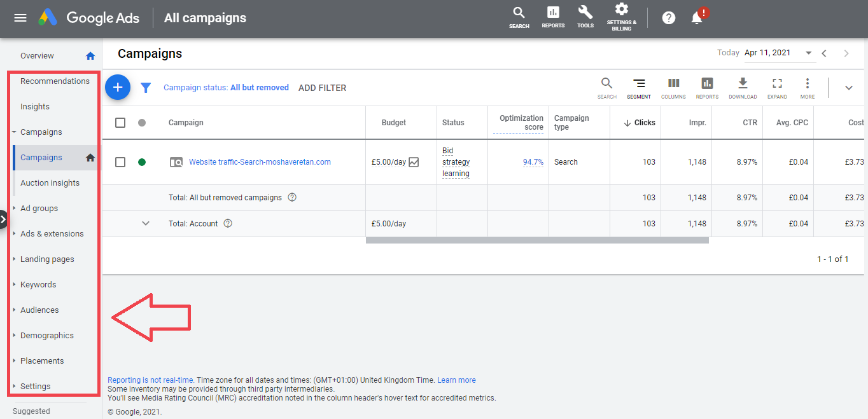868x419 pixels.
Task: Open the Segment tool
Action: click(639, 88)
